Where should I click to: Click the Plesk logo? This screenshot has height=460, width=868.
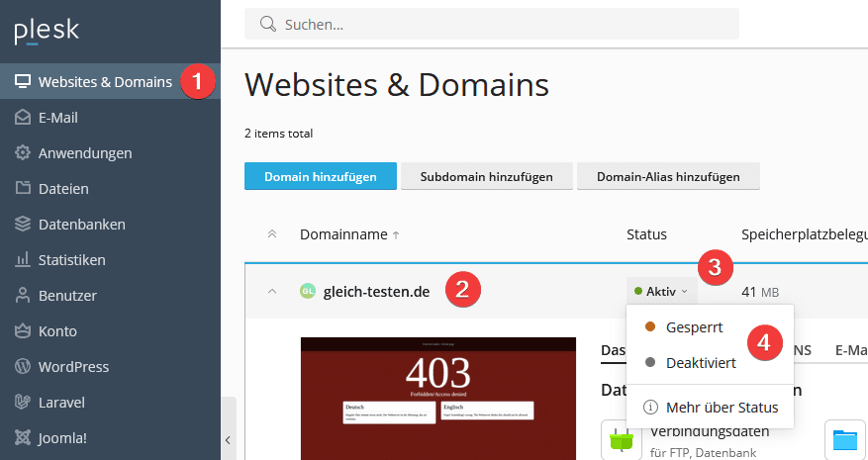(x=47, y=32)
